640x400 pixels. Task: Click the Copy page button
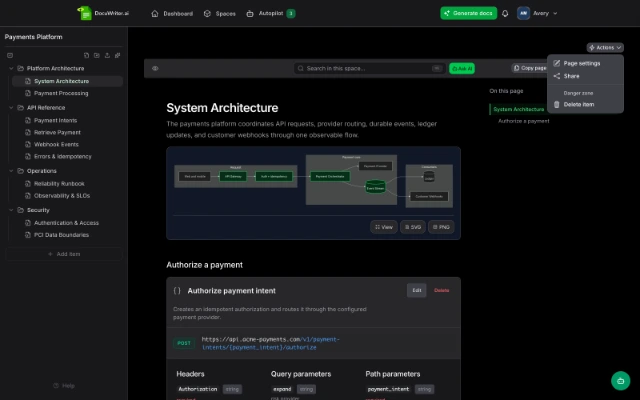(x=529, y=68)
